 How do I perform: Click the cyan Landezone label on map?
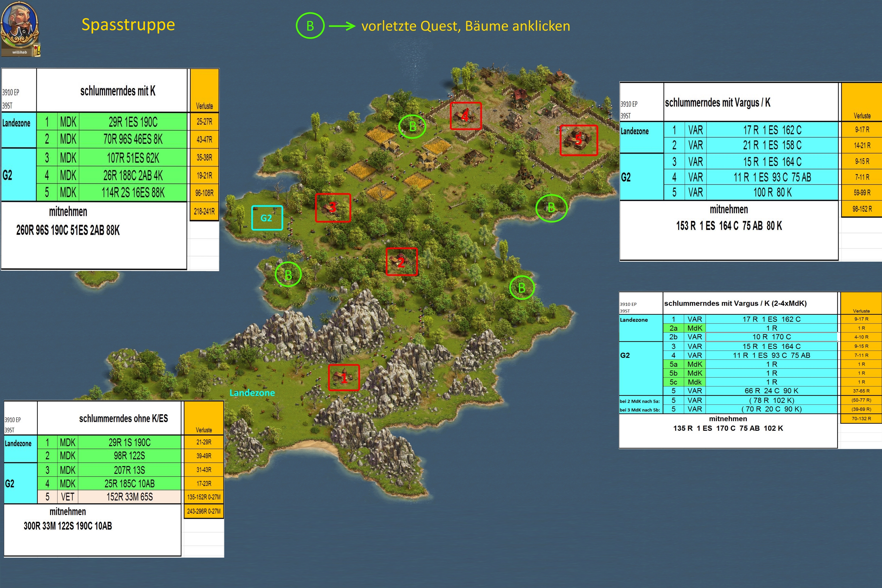[252, 393]
